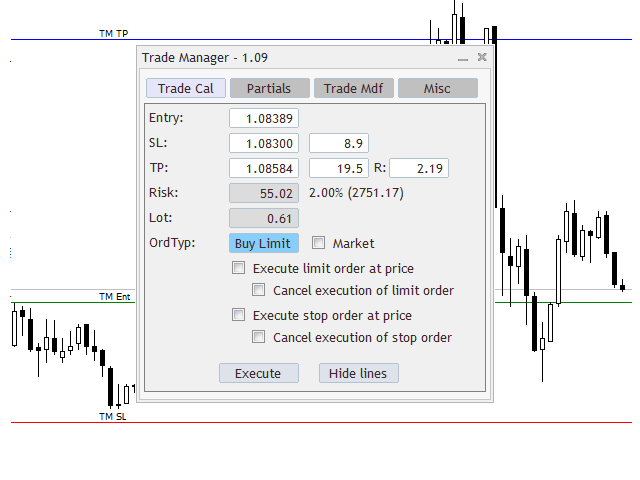
Task: Check Cancel execution of limit order
Action: coord(258,290)
